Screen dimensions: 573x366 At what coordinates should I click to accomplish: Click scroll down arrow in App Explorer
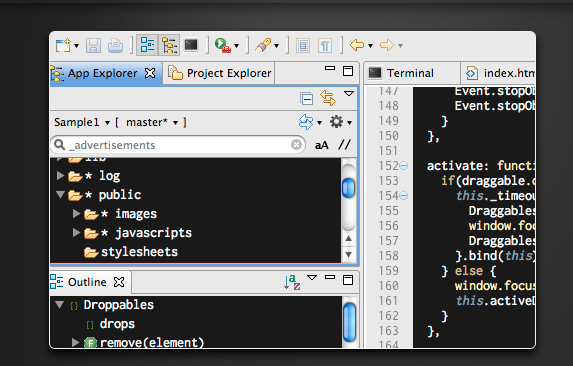tap(349, 255)
